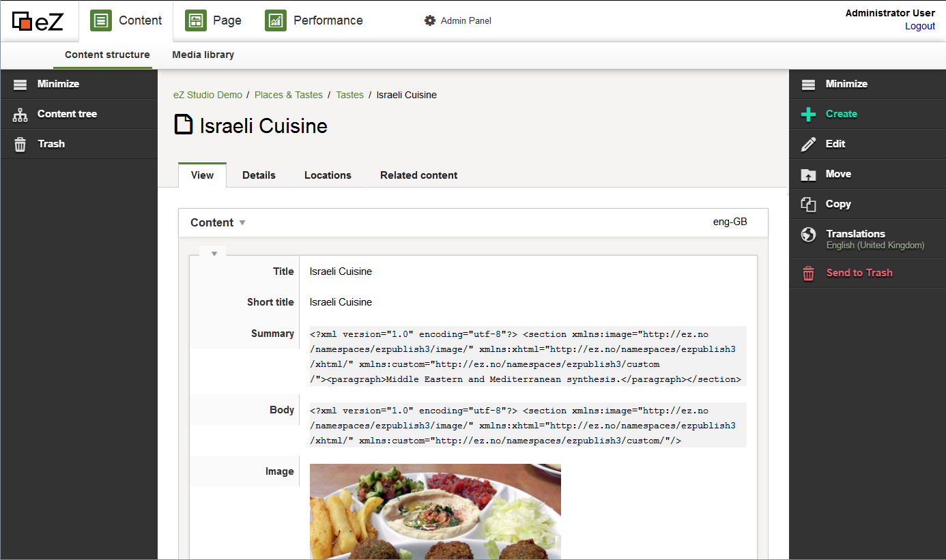Open the Related content tab
This screenshot has width=946, height=560.
coord(419,175)
